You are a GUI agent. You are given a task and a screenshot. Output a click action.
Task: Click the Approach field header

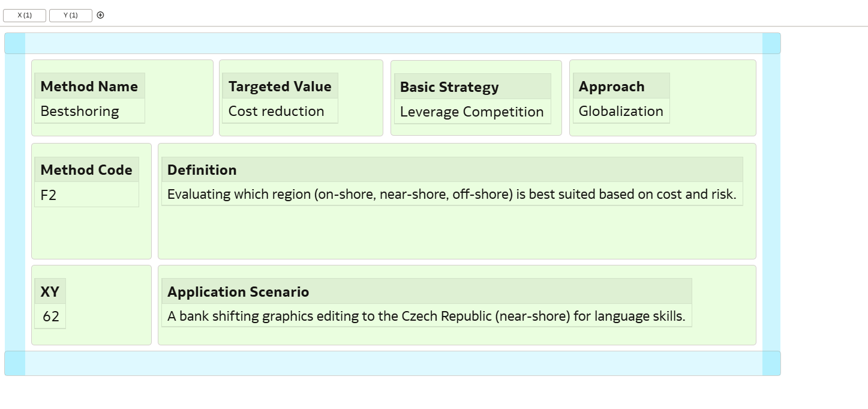pyautogui.click(x=611, y=86)
